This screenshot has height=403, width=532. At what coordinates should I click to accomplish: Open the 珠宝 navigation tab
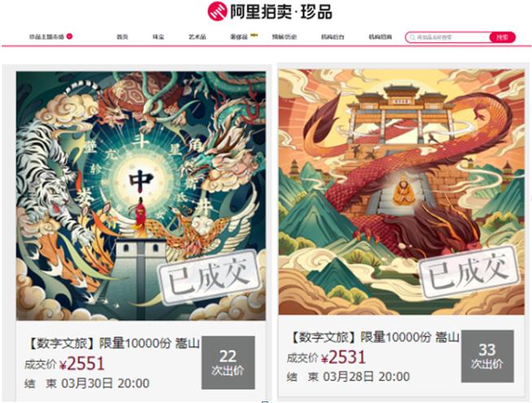(x=159, y=37)
